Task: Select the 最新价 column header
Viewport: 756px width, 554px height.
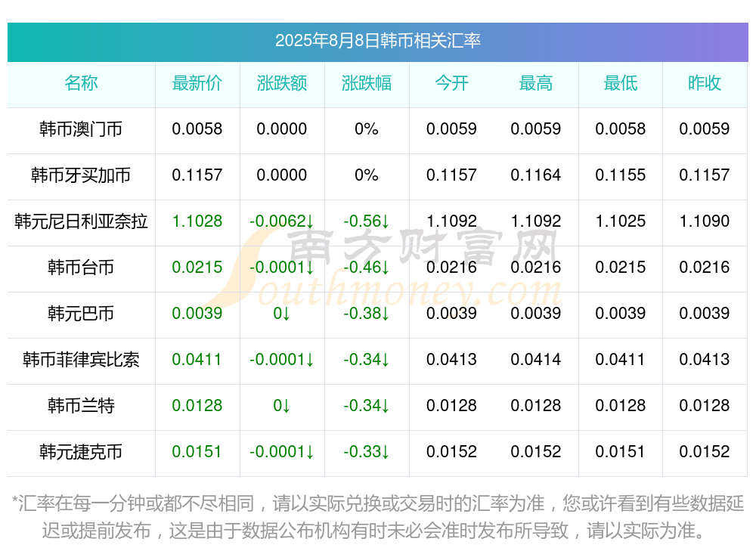Action: click(197, 83)
